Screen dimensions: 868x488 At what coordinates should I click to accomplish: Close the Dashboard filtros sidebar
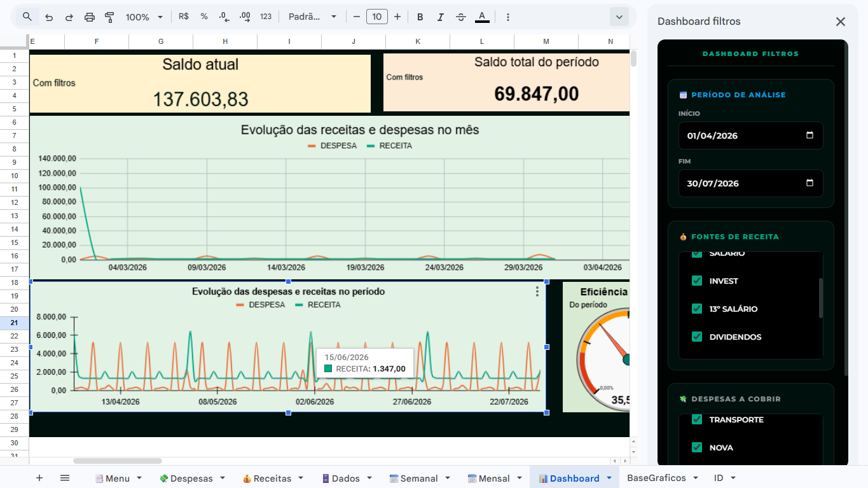840,22
